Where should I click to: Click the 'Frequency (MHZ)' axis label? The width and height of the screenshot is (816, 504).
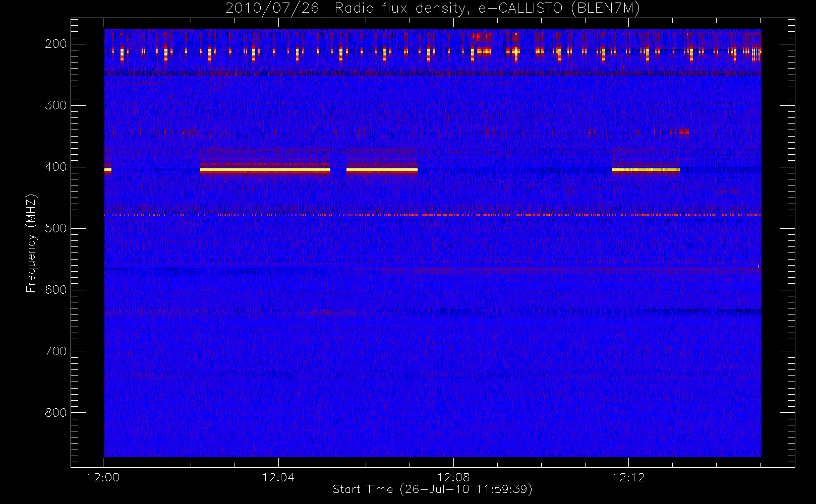pyautogui.click(x=31, y=243)
